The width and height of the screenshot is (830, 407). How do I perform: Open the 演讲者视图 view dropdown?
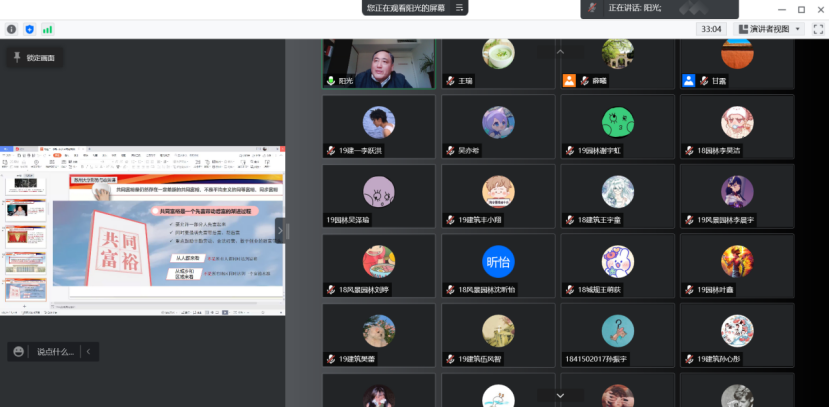[x=797, y=29]
